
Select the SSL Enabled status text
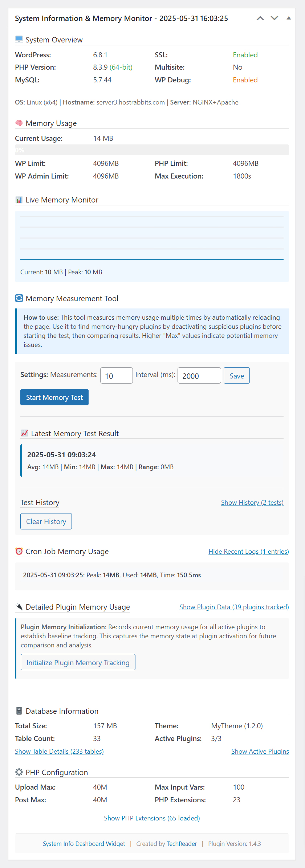[x=245, y=55]
